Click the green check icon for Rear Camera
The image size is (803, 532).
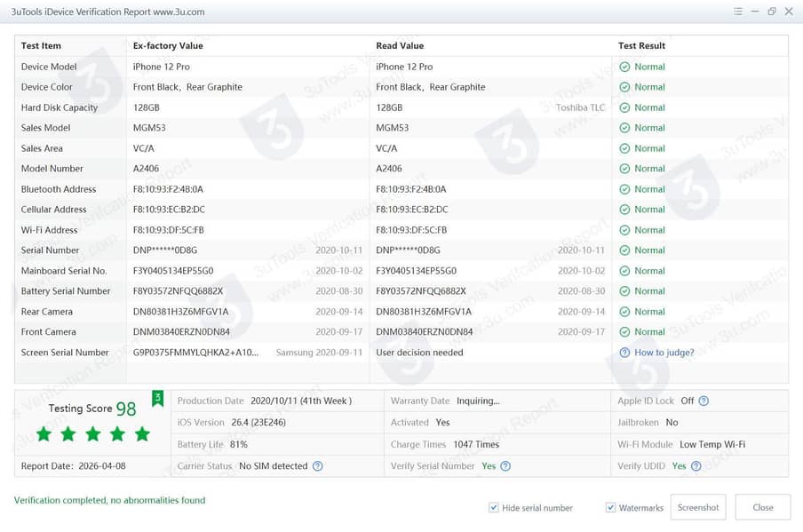(624, 312)
